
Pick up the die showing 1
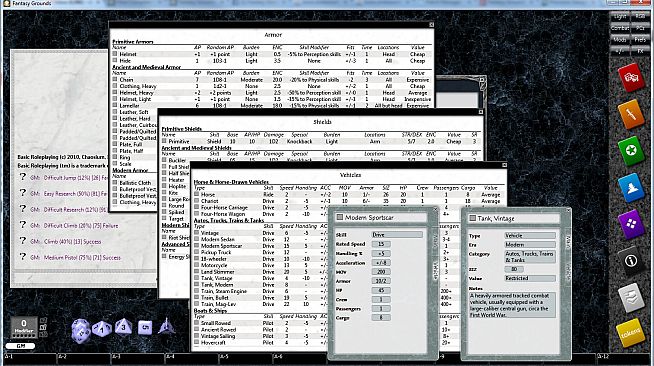[x=101, y=329]
